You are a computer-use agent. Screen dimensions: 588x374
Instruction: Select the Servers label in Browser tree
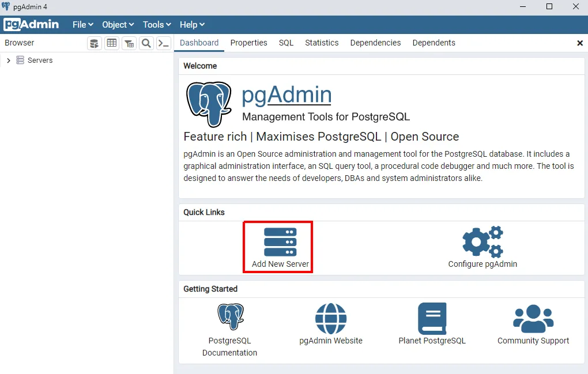(40, 61)
